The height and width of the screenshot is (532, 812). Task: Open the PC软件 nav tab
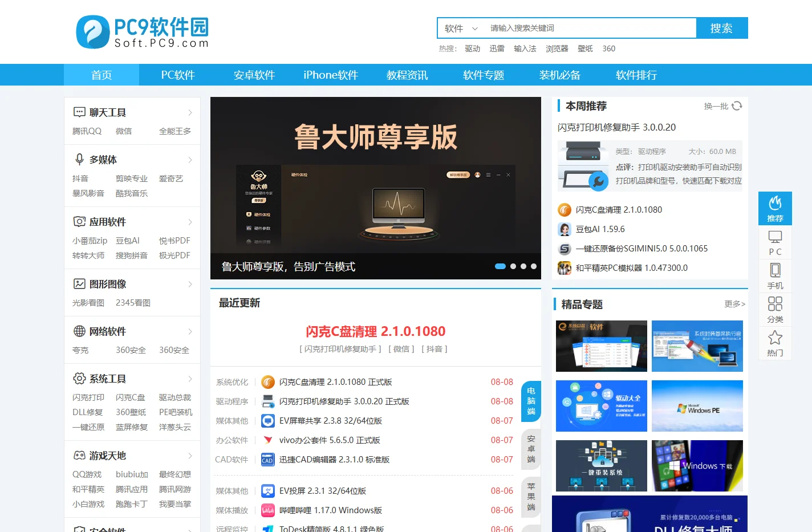click(178, 75)
